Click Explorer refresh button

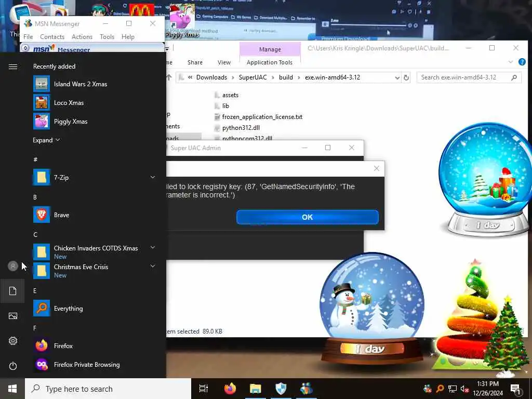(x=406, y=78)
